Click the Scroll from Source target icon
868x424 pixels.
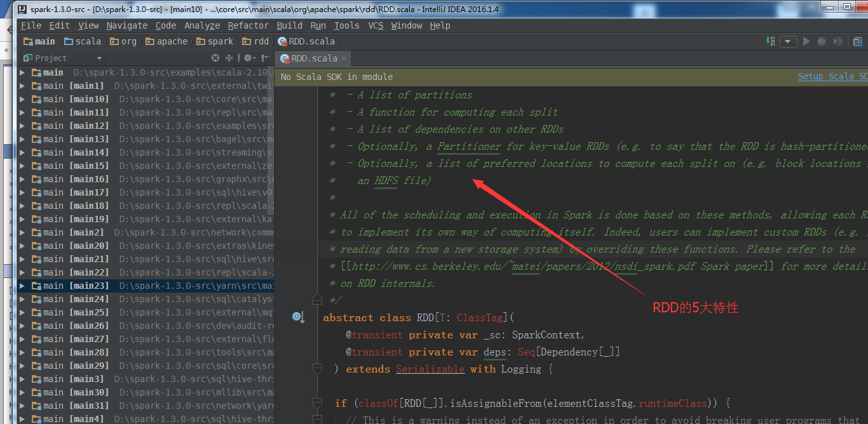[x=215, y=58]
